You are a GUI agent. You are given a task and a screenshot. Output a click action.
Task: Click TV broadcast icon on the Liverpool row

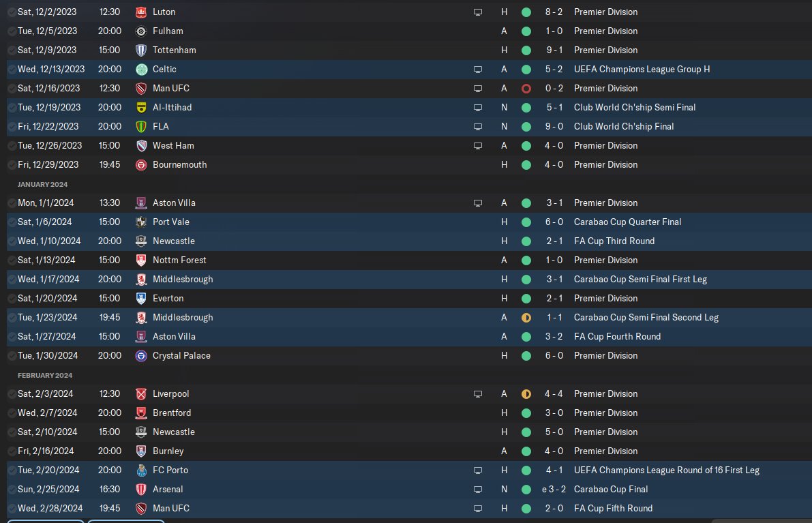point(478,393)
